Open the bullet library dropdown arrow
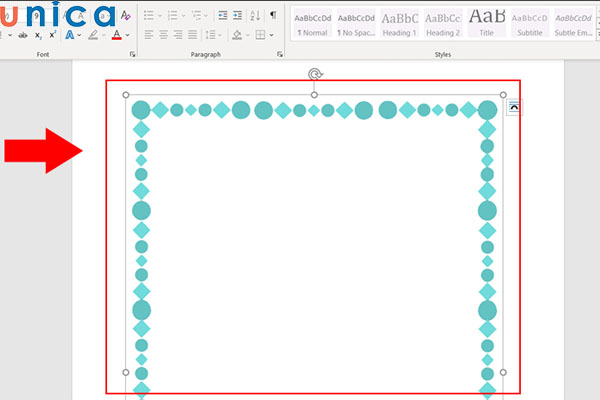The image size is (600, 400). coord(160,16)
